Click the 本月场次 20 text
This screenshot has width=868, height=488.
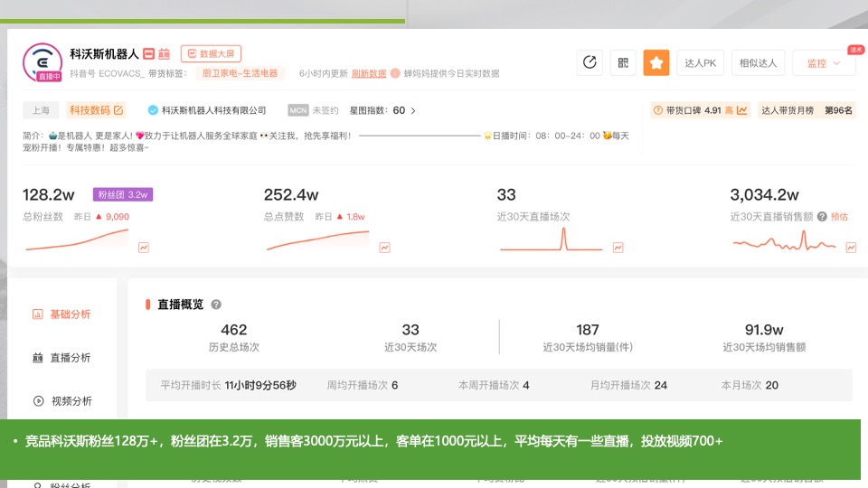750,385
